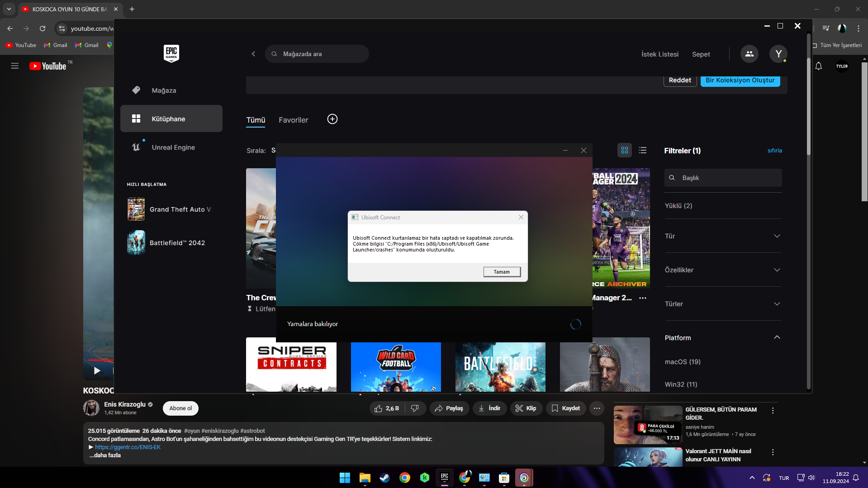The width and height of the screenshot is (868, 488).
Task: Open YouTube bookmark in bookmarks bar
Action: pyautogui.click(x=21, y=45)
